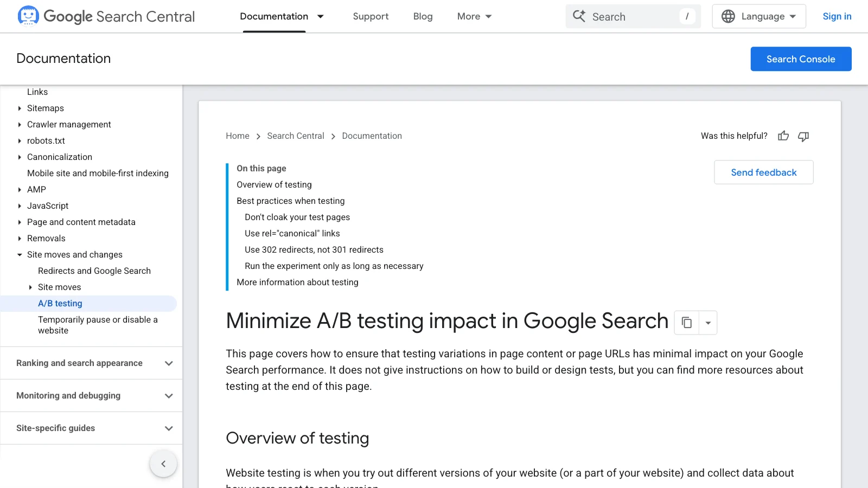
Task: Click the globe Language icon
Action: click(x=728, y=16)
